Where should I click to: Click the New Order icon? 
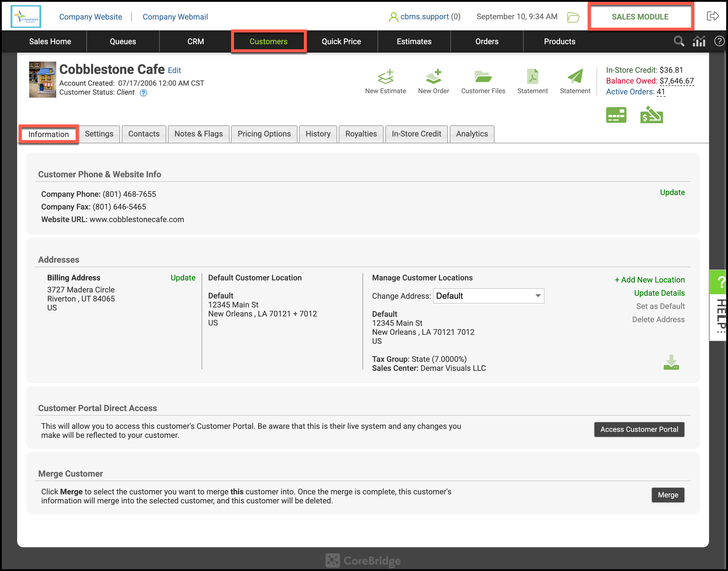pyautogui.click(x=433, y=77)
